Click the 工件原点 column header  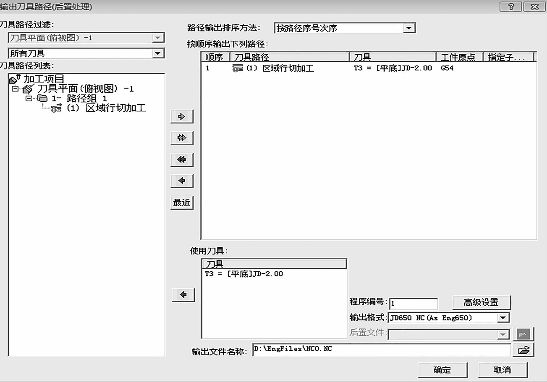pyautogui.click(x=459, y=57)
